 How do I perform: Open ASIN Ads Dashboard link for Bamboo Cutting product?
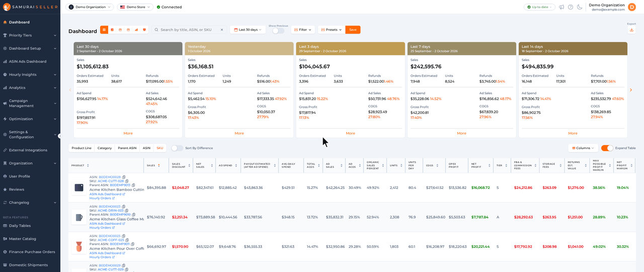(107, 194)
